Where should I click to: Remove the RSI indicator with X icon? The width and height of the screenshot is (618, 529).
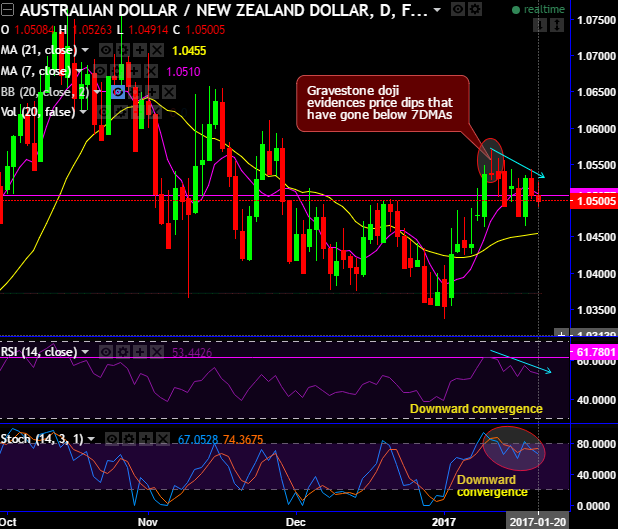pos(157,352)
